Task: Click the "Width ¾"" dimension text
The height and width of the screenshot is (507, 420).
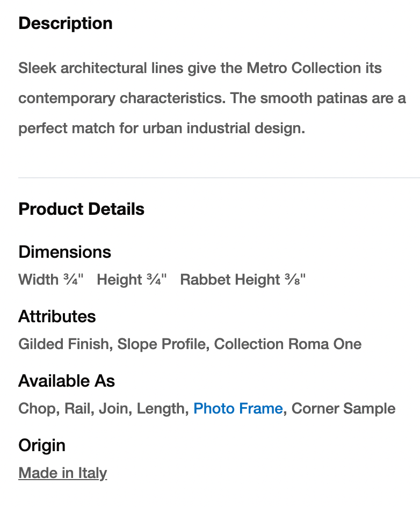Action: (51, 280)
